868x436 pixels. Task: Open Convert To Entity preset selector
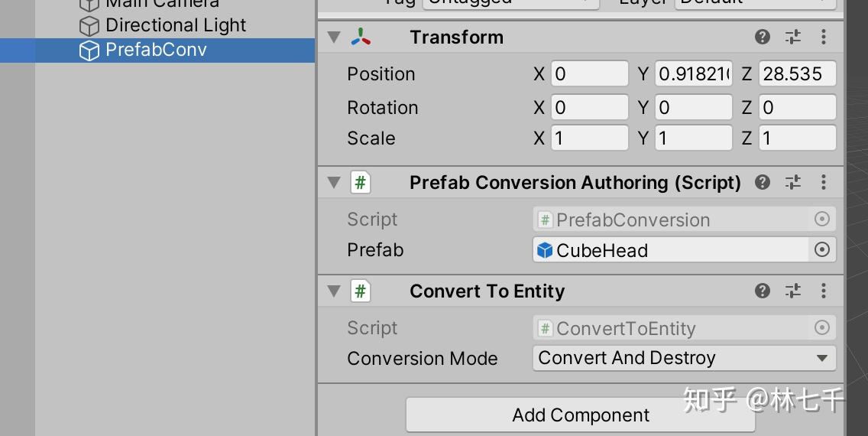(x=793, y=291)
